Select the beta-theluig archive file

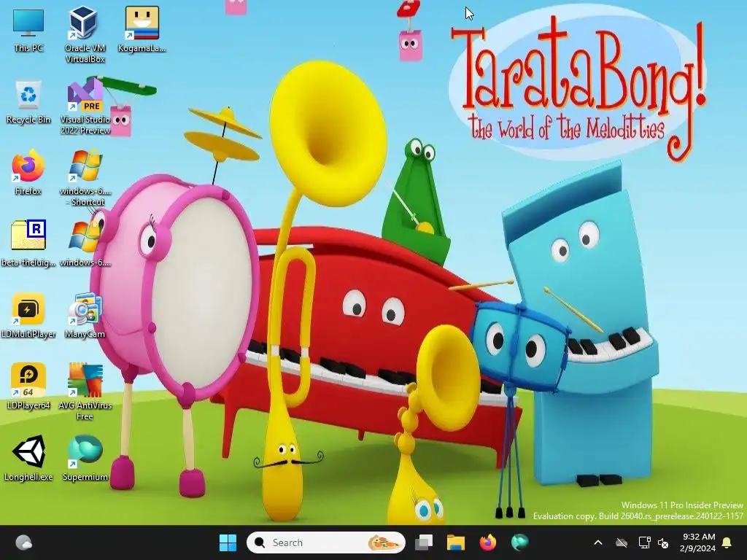point(28,243)
